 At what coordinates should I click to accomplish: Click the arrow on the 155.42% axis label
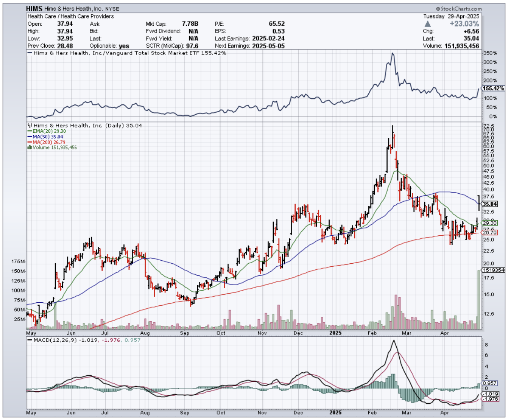click(481, 88)
